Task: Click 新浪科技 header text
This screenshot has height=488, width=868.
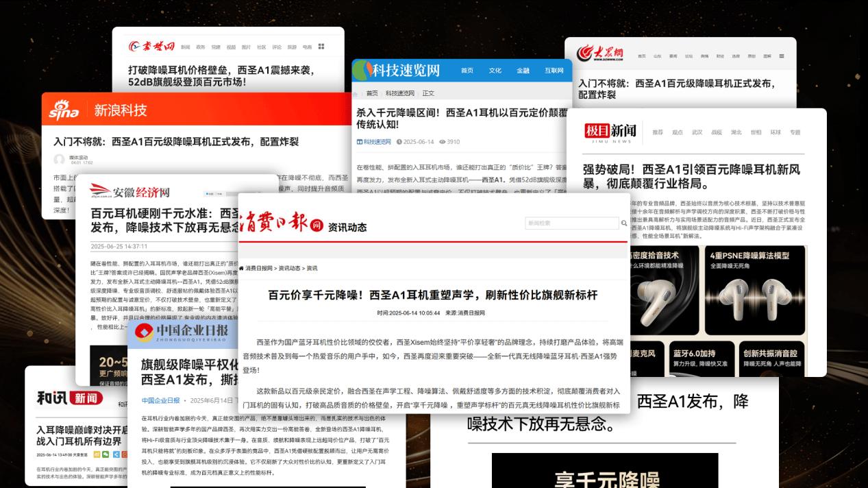Action: (x=121, y=110)
